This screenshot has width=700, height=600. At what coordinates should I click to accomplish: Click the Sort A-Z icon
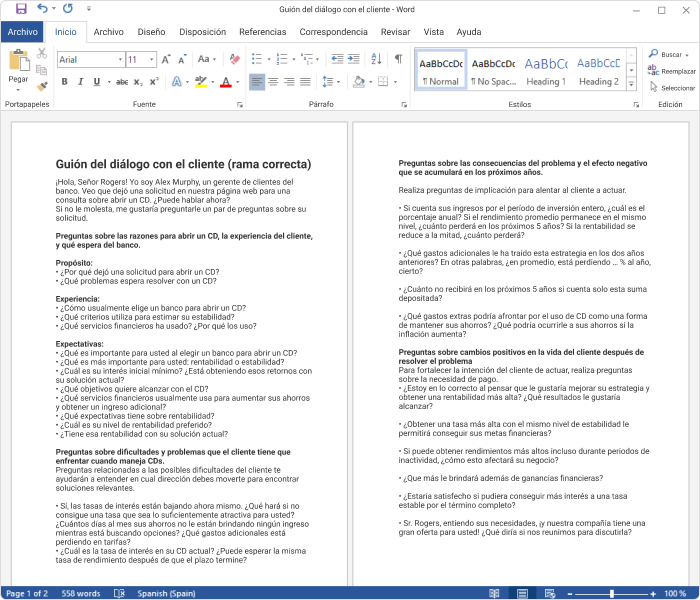(x=376, y=60)
